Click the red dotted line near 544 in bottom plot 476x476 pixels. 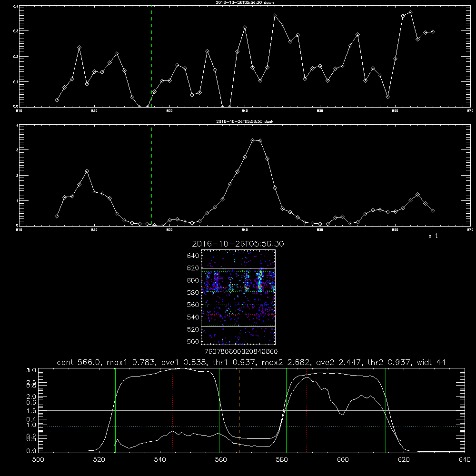click(173, 410)
